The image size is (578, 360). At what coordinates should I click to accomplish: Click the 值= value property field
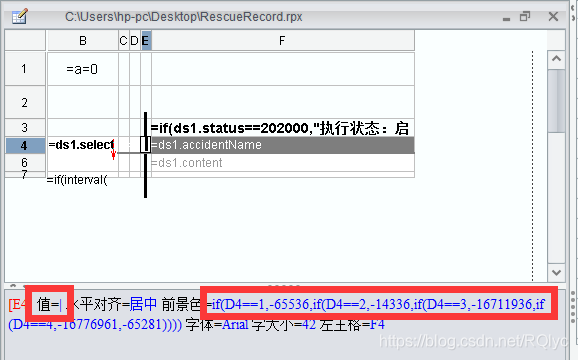coord(49,305)
